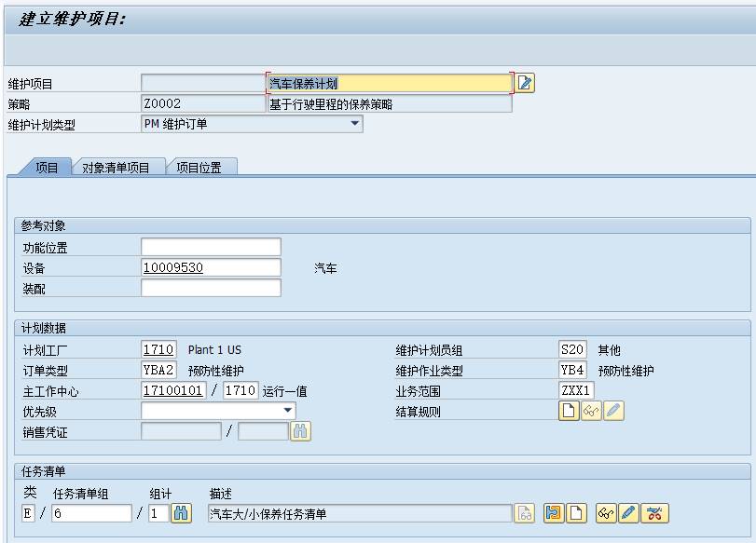Image resolution: width=756 pixels, height=543 pixels.
Task: Click 组计 counter field containing 1
Action: pyautogui.click(x=158, y=513)
